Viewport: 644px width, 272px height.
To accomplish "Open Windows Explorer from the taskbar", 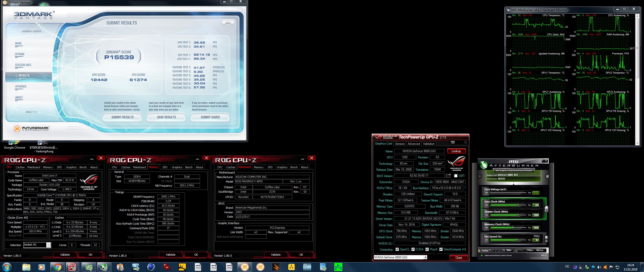I will pos(26,267).
